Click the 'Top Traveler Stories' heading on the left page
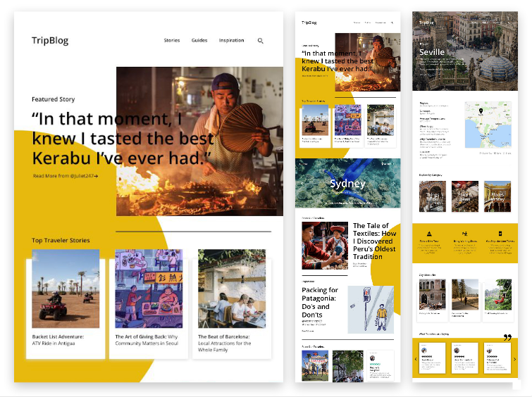The height and width of the screenshot is (397, 532). 61,240
